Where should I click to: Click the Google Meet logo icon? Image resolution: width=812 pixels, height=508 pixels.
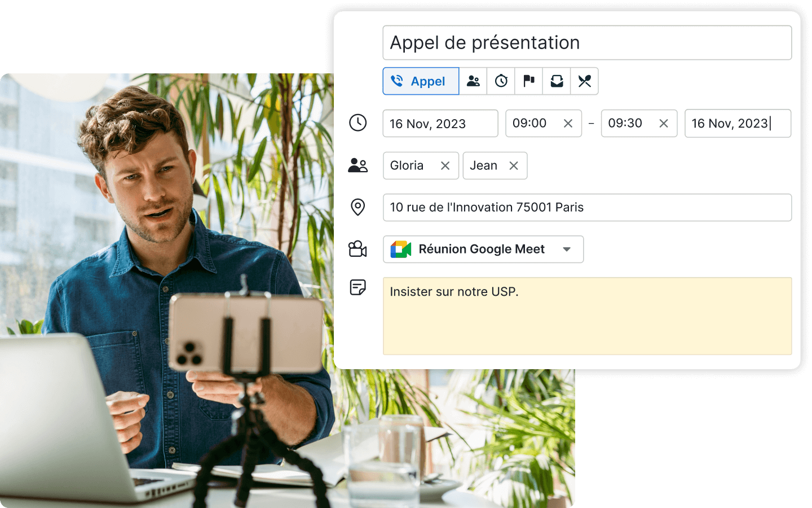coord(401,249)
